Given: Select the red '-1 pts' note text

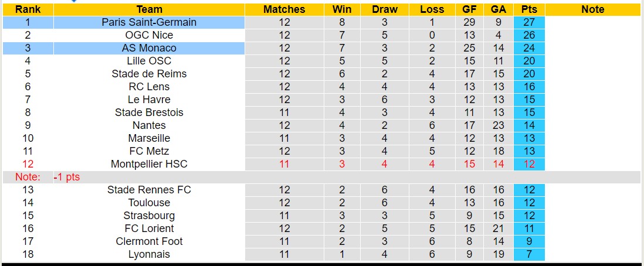Looking at the screenshot, I should [x=66, y=177].
